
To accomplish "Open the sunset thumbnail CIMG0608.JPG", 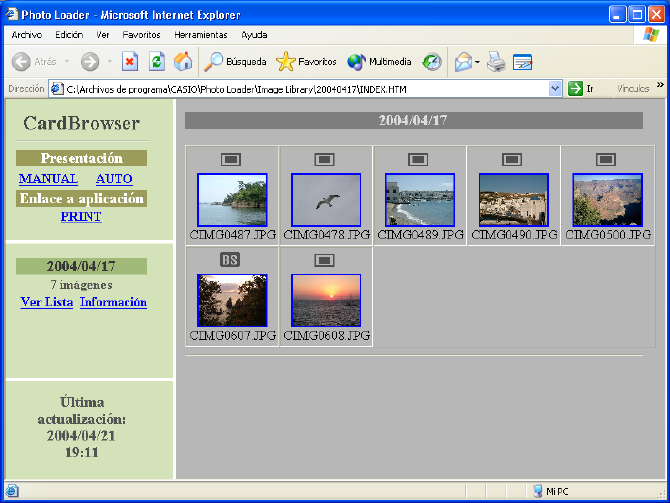I will tap(325, 300).
